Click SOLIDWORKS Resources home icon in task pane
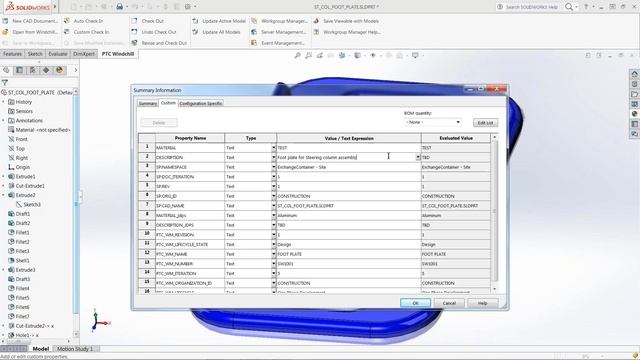Screen dimensions: 640x360 pos(634,74)
